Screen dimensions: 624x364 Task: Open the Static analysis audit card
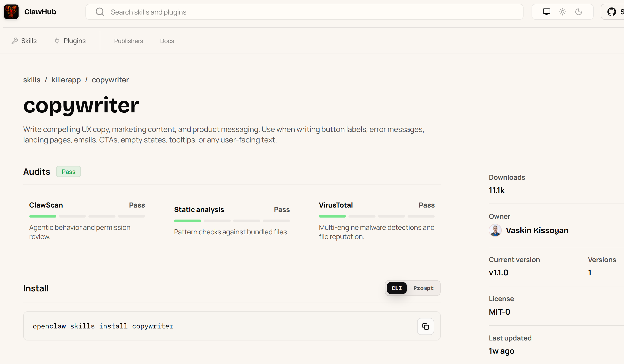232,221
